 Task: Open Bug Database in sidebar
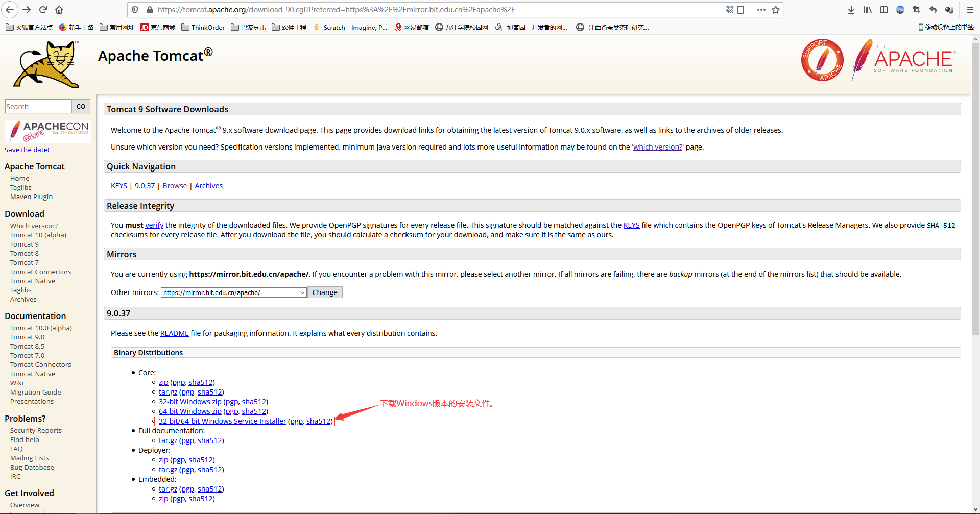coord(32,467)
